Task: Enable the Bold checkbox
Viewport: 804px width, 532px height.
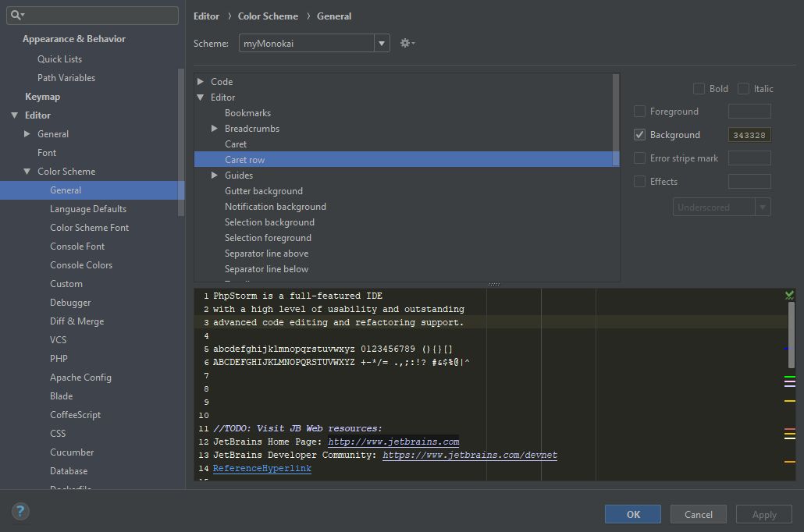Action: pyautogui.click(x=699, y=89)
